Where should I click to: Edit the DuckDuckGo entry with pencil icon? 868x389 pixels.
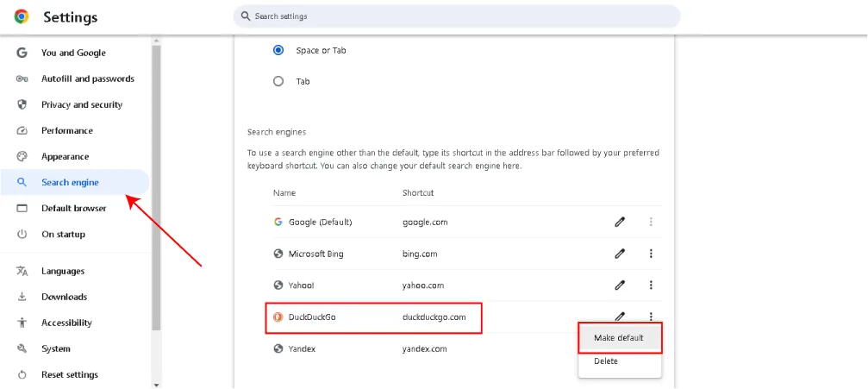click(620, 317)
